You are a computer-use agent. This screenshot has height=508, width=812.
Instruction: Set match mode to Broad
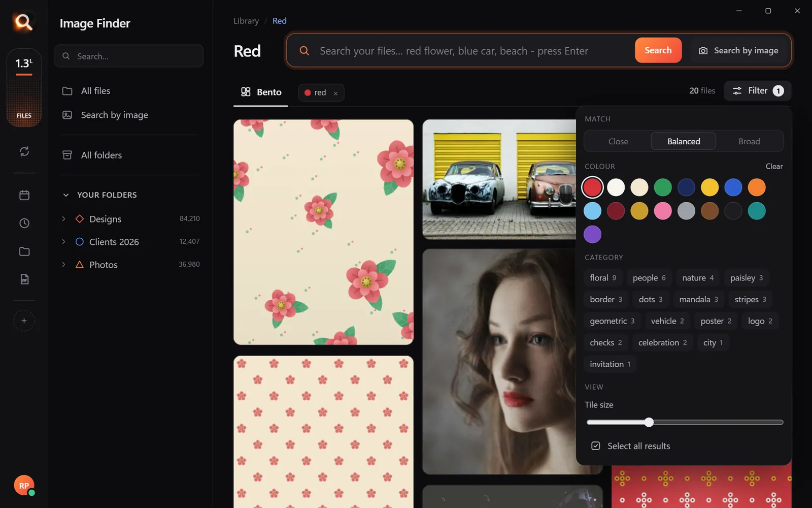coord(749,141)
